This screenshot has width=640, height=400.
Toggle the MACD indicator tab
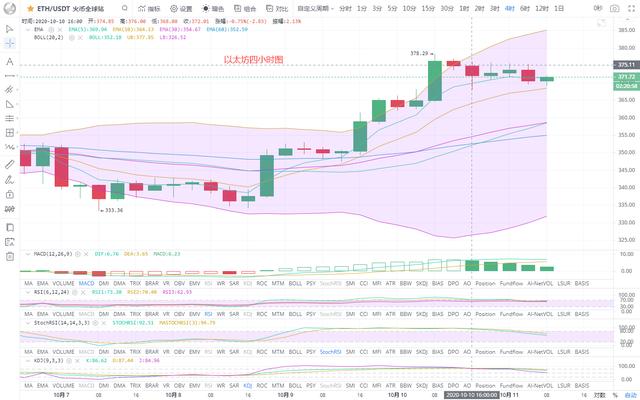click(87, 283)
